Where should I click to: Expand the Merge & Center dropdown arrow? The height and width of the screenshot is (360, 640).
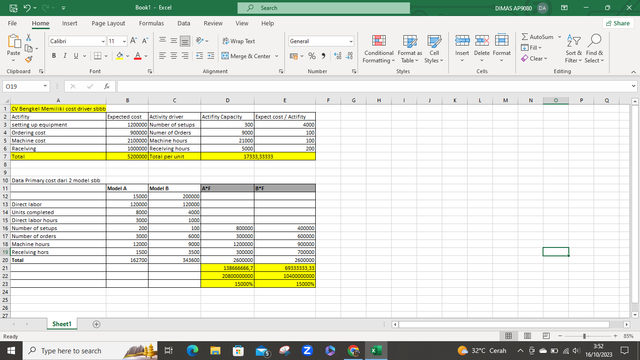pos(276,56)
